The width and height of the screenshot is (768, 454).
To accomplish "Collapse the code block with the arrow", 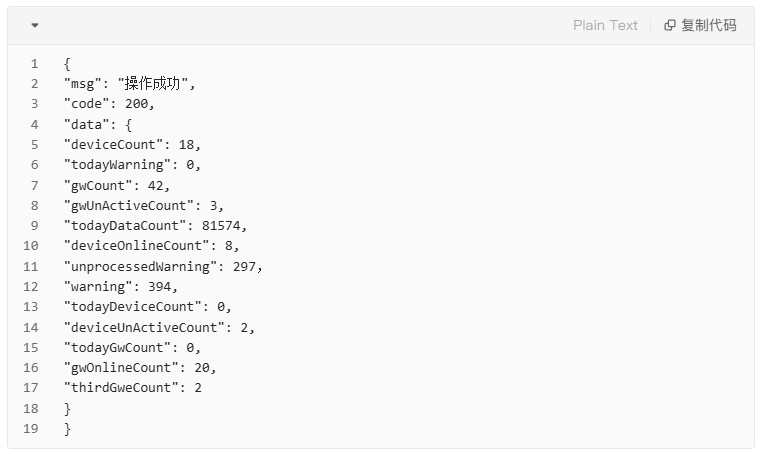I will [x=35, y=25].
